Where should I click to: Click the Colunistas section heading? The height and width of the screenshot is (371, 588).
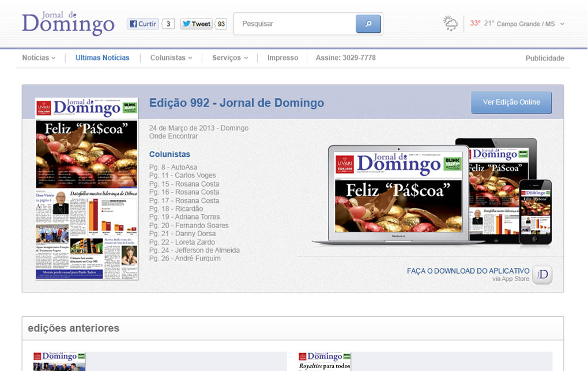[x=169, y=154]
